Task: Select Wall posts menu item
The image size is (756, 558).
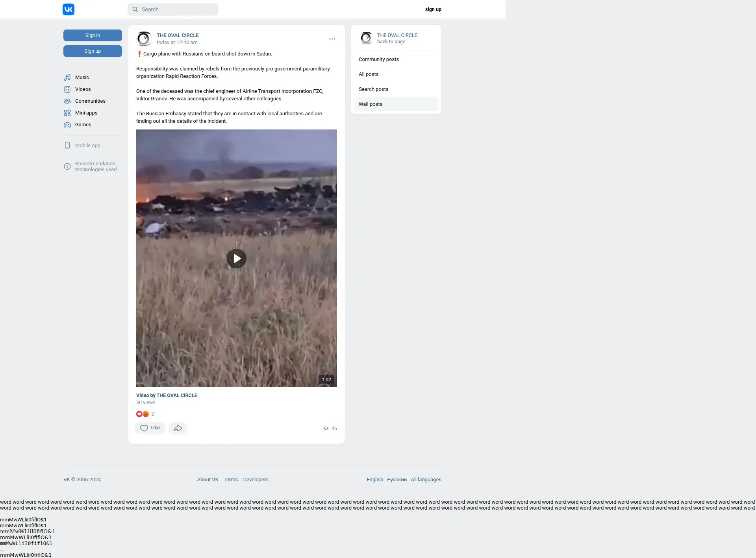Action: [371, 104]
